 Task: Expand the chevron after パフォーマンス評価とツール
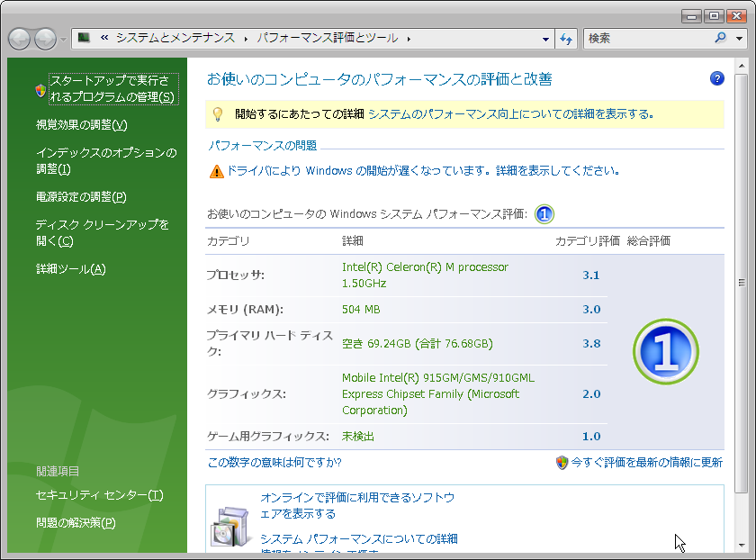tap(409, 39)
